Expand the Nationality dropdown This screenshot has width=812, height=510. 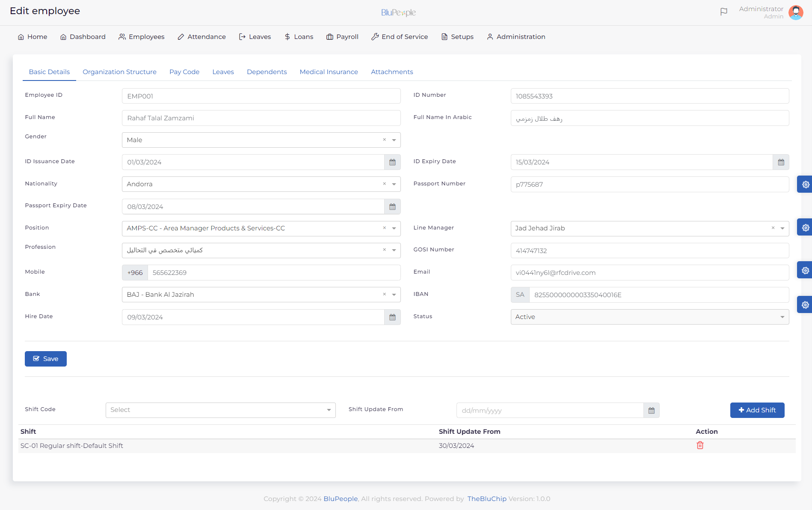(x=394, y=184)
